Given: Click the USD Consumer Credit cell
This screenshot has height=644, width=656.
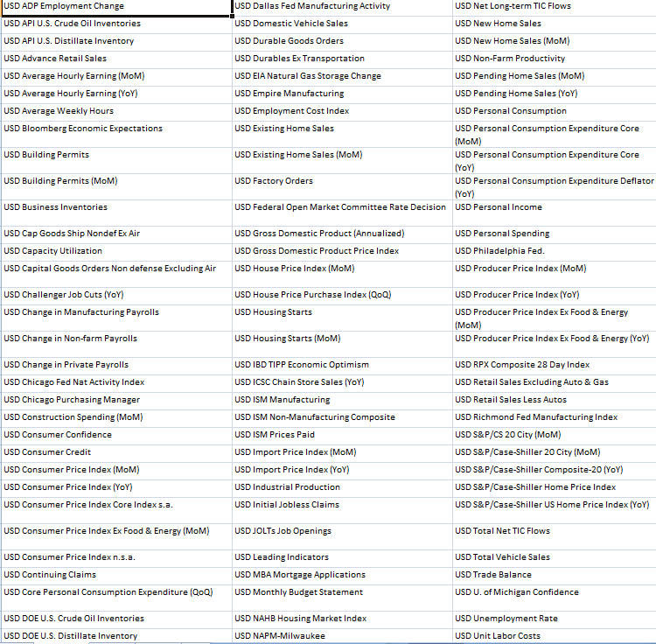Looking at the screenshot, I should coord(116,453).
